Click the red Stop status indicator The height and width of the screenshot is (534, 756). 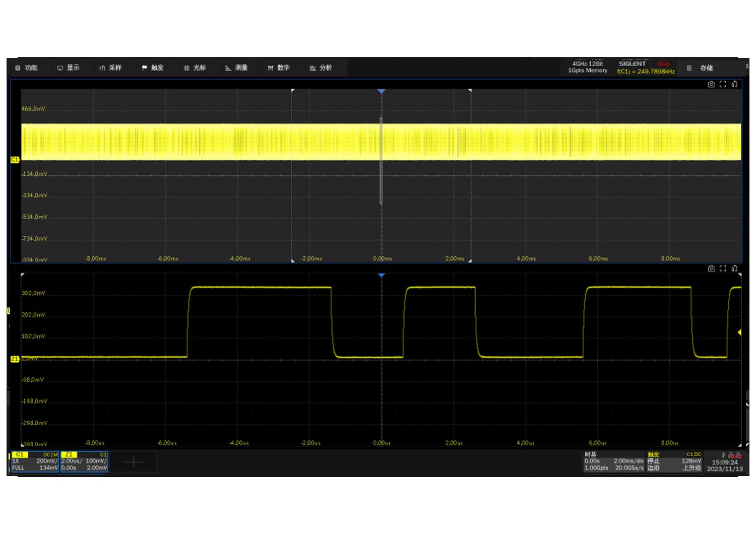pyautogui.click(x=663, y=64)
